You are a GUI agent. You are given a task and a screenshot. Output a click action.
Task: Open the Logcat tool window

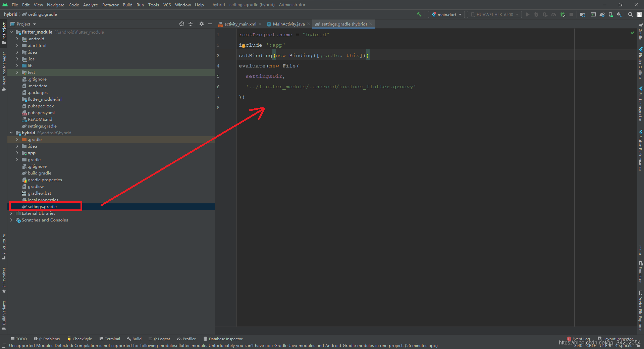coord(159,339)
